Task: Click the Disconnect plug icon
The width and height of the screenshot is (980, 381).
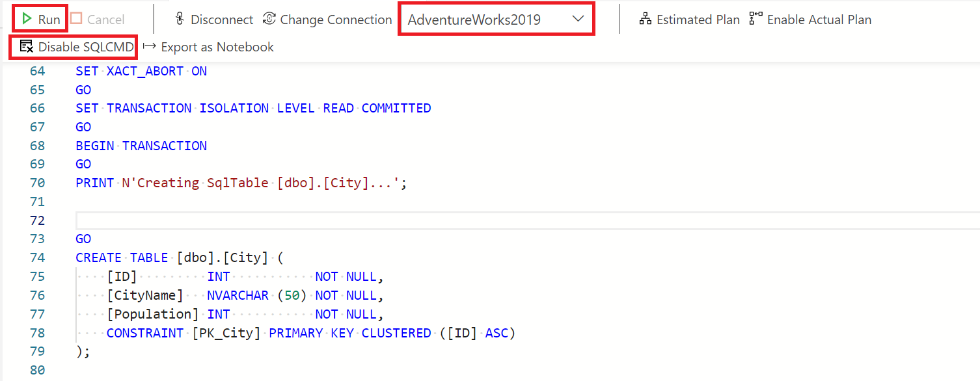Action: tap(180, 20)
